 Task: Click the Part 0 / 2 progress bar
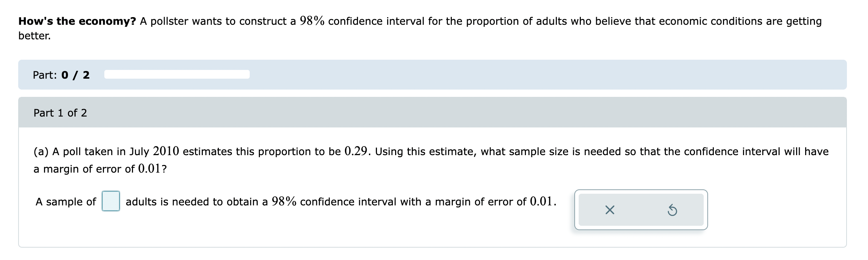click(x=177, y=75)
